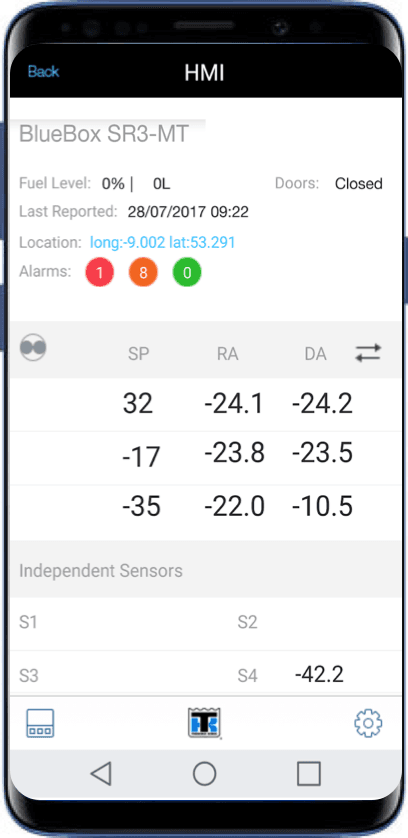Open the red alarm badge showing 1

pyautogui.click(x=99, y=273)
